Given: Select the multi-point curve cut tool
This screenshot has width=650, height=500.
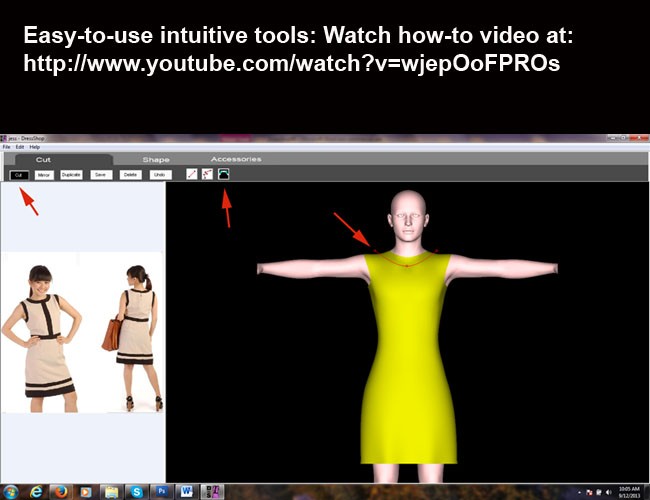Looking at the screenshot, I should click(207, 174).
